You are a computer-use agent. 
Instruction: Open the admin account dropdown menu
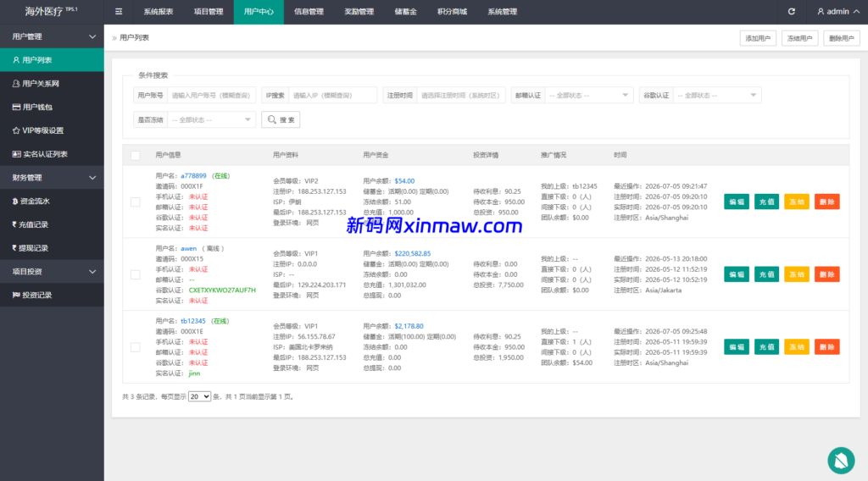coord(838,12)
